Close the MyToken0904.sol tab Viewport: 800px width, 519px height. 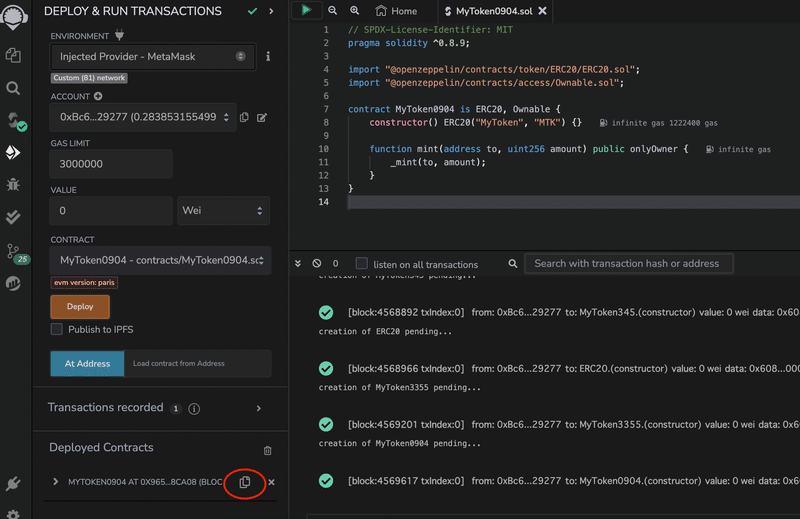click(543, 11)
